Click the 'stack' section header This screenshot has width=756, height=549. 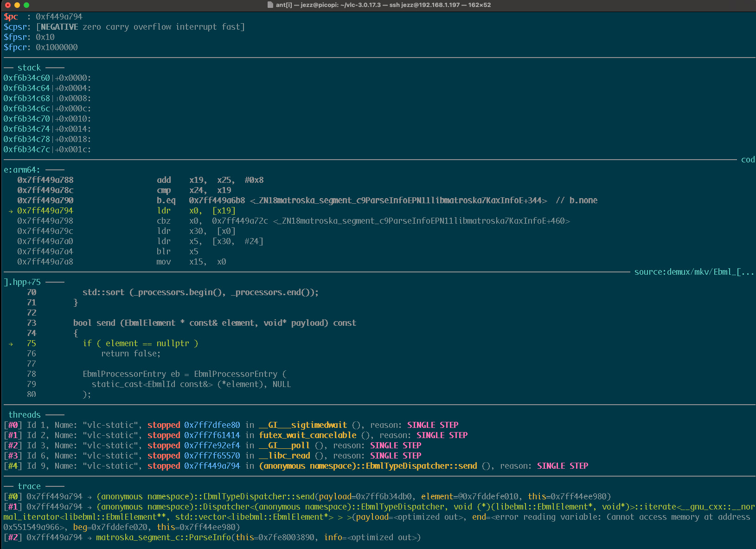click(29, 68)
